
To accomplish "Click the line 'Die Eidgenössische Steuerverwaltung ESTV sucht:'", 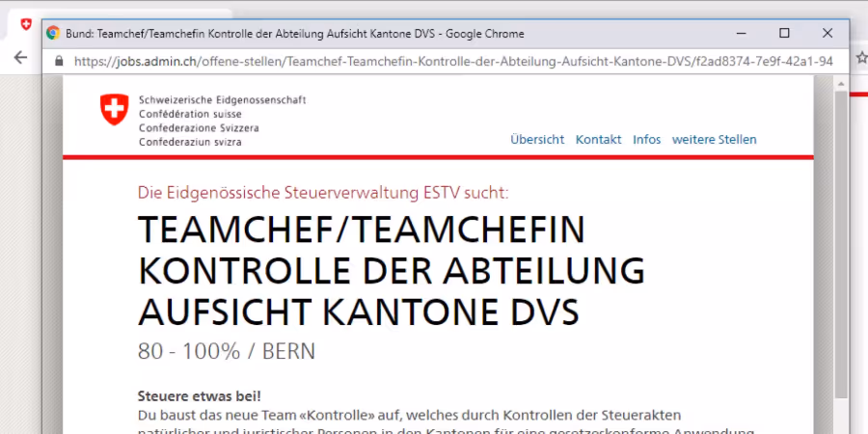I will (x=323, y=193).
